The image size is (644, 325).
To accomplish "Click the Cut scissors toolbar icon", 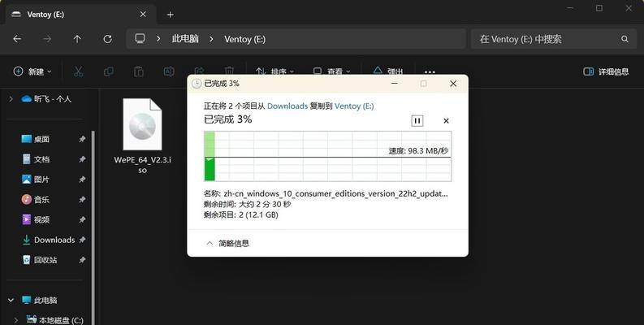I will [x=79, y=71].
